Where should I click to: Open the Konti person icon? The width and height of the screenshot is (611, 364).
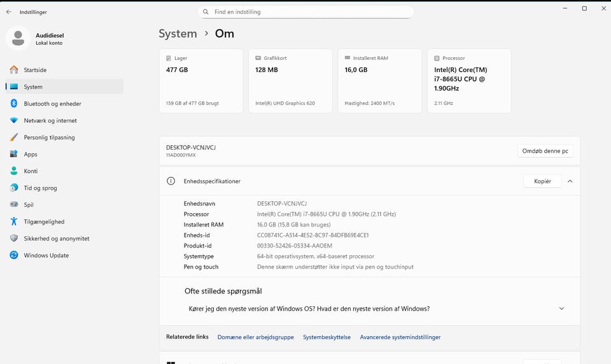pyautogui.click(x=13, y=171)
